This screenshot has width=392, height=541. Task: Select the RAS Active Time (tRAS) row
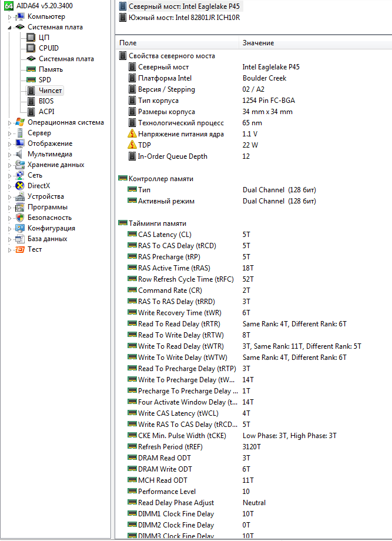pyautogui.click(x=254, y=268)
